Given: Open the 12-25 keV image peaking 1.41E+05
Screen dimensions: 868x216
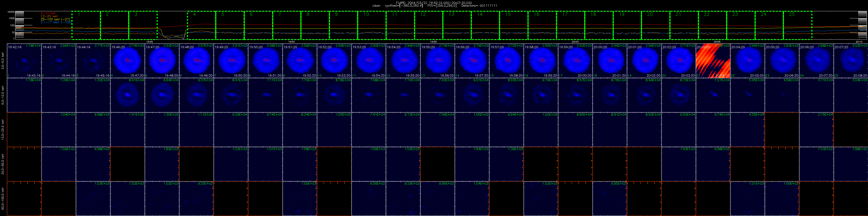Looking at the screenshot, I should tap(128, 130).
